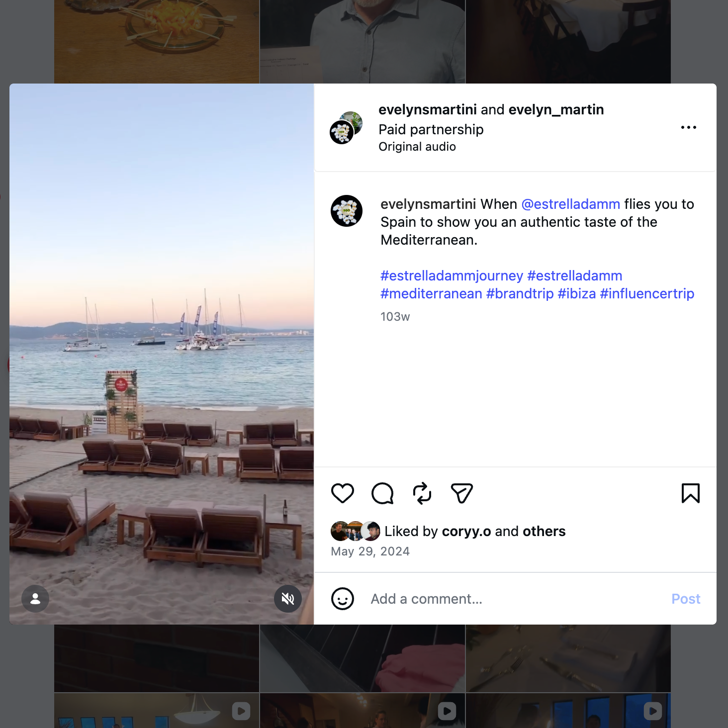
Task: Open the three-dot more options menu
Action: (689, 127)
